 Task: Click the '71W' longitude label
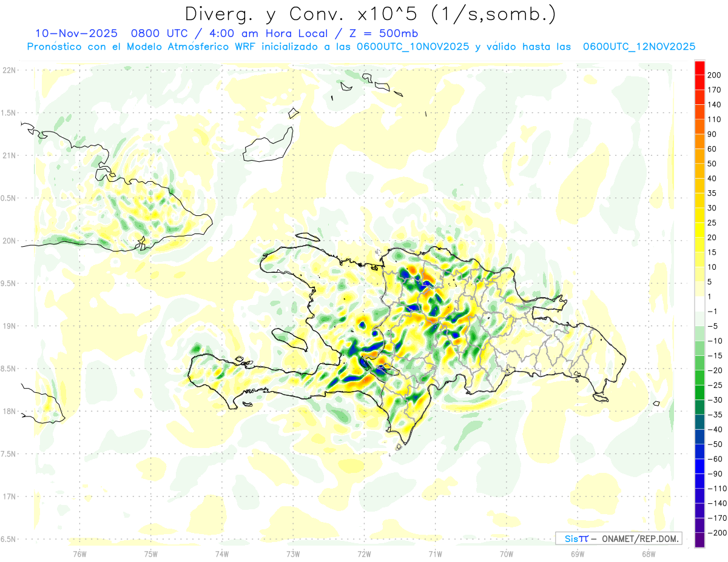click(x=435, y=554)
